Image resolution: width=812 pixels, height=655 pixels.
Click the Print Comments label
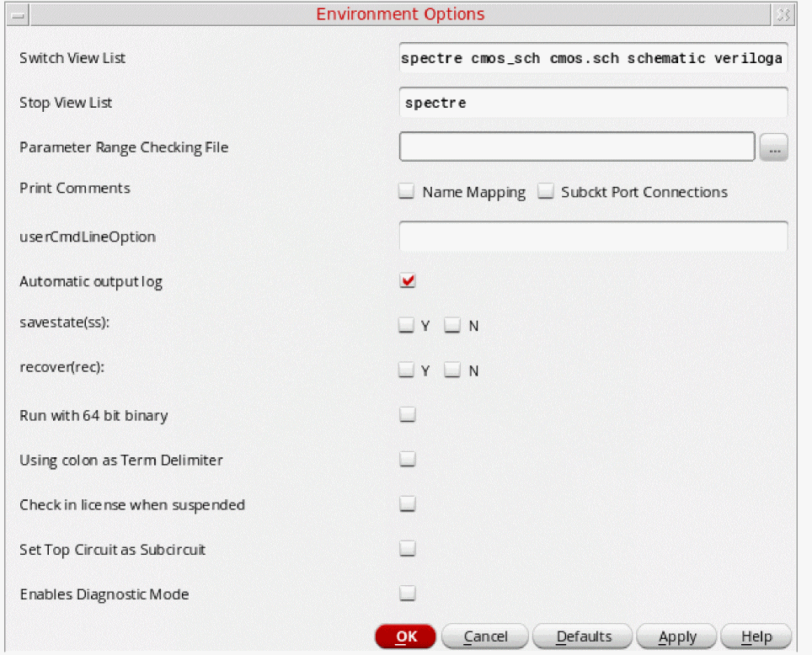click(75, 188)
